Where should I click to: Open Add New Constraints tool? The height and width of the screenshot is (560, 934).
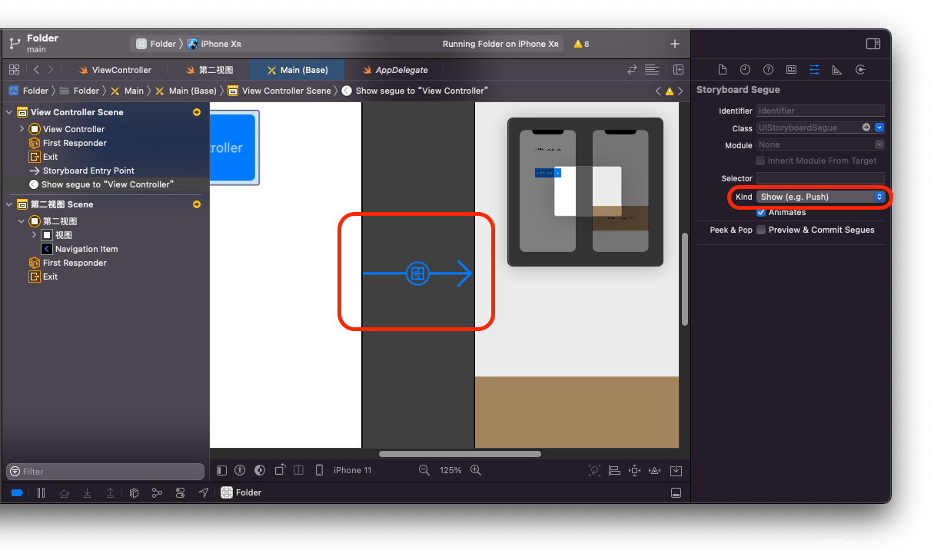tap(634, 470)
